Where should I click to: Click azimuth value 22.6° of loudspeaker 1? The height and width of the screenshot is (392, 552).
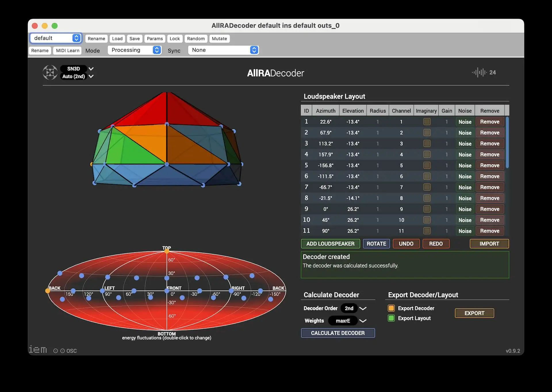(x=325, y=122)
